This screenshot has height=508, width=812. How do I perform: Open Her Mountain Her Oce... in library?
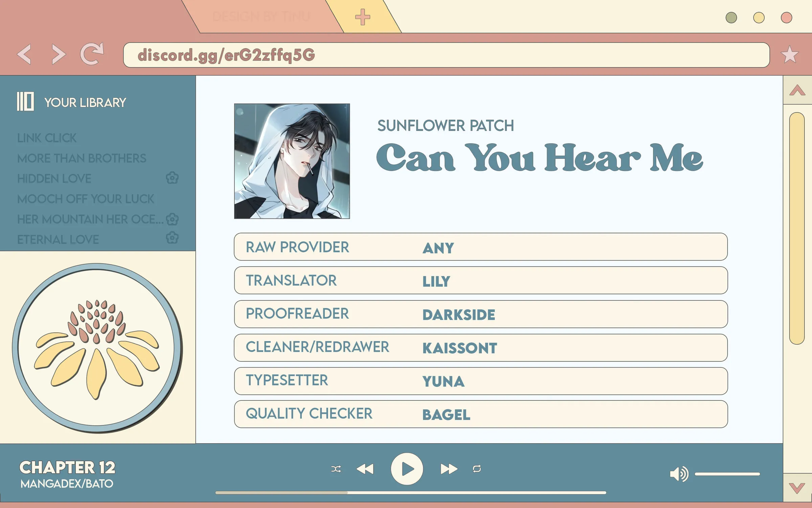90,219
